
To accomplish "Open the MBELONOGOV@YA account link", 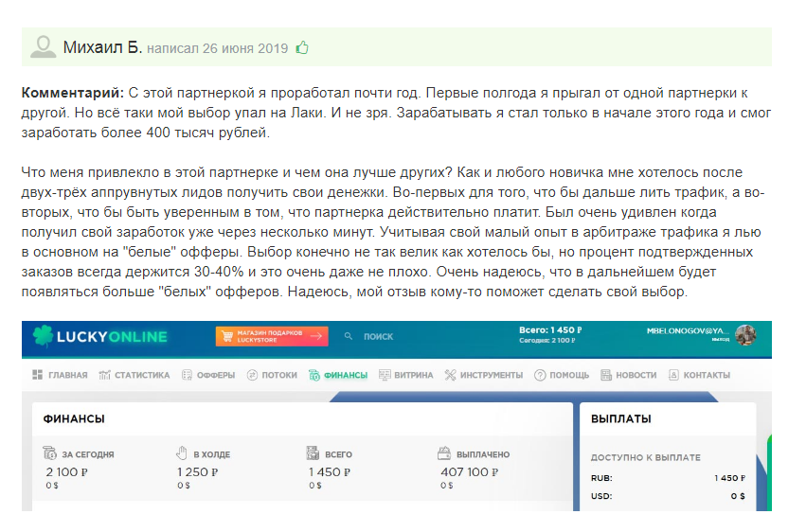I will point(688,330).
